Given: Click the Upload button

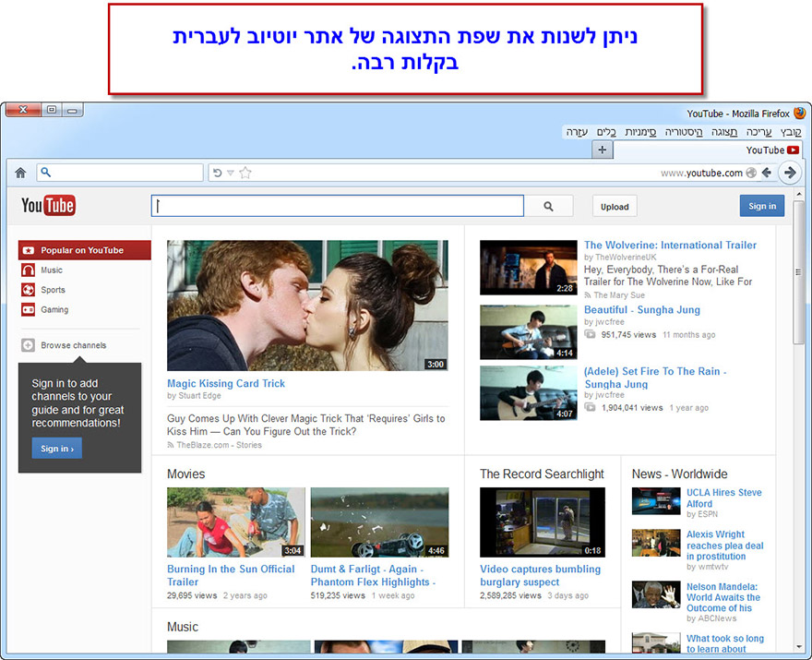Looking at the screenshot, I should tap(614, 206).
